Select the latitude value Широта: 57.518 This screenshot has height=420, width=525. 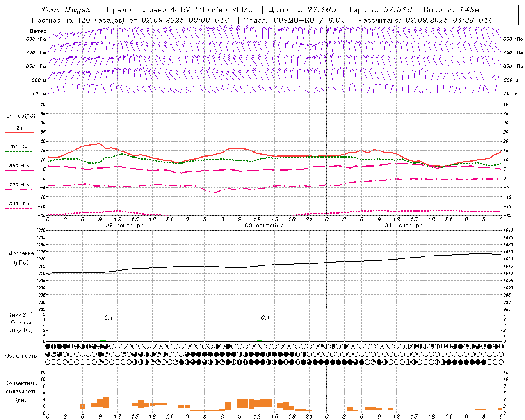pos(380,10)
